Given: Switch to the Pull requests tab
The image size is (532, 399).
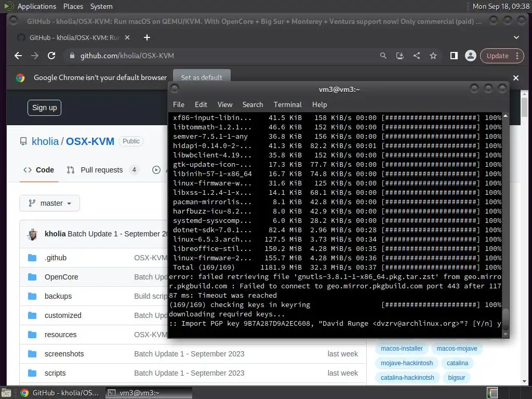Looking at the screenshot, I should pyautogui.click(x=103, y=170).
